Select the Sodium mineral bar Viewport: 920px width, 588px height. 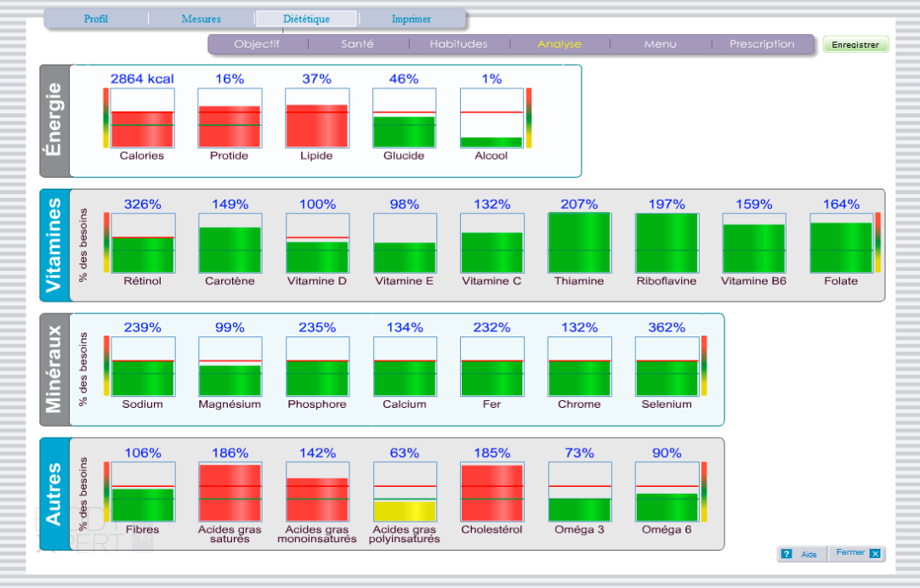click(142, 366)
